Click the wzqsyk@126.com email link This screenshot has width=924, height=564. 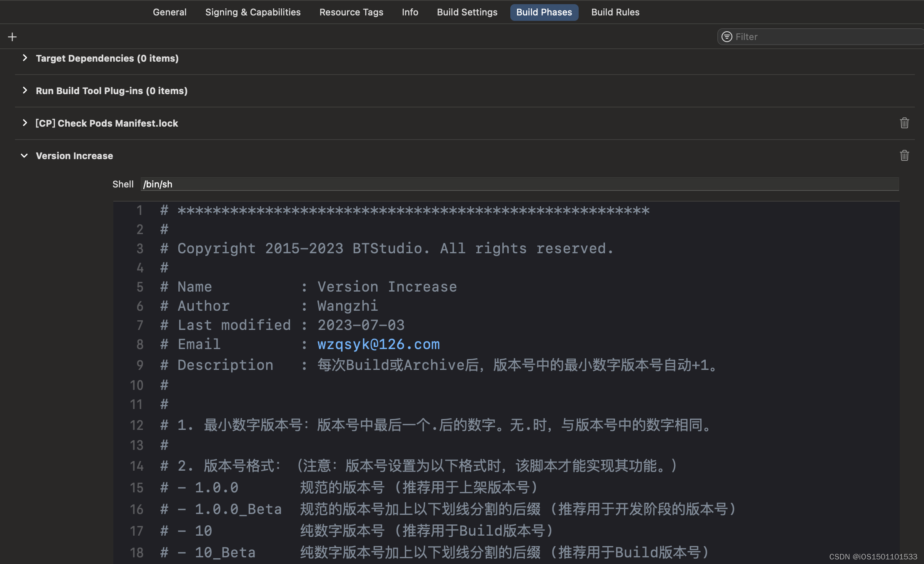378,344
